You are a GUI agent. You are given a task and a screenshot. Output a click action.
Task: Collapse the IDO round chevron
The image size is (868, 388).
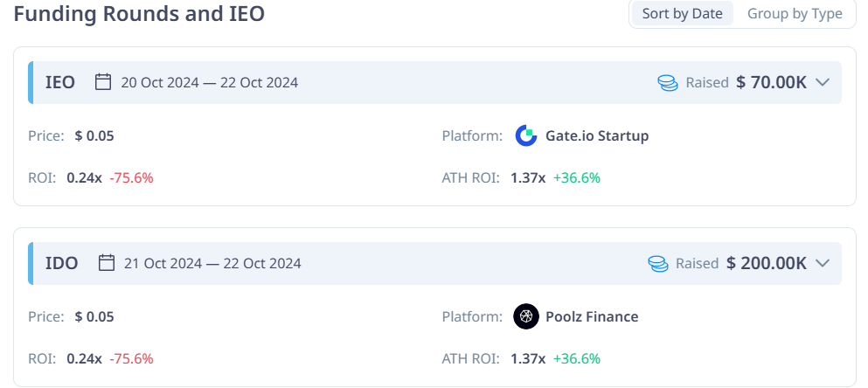point(823,263)
